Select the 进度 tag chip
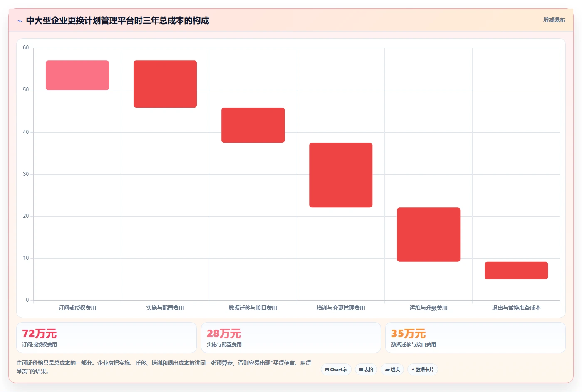The height and width of the screenshot is (392, 582). [x=392, y=370]
